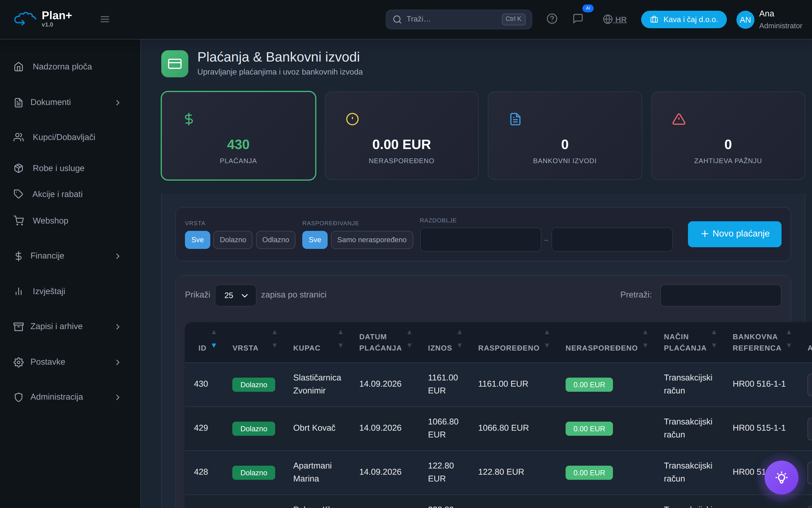The image size is (812, 508).
Task: Click customer Apartmani Marina
Action: [312, 472]
